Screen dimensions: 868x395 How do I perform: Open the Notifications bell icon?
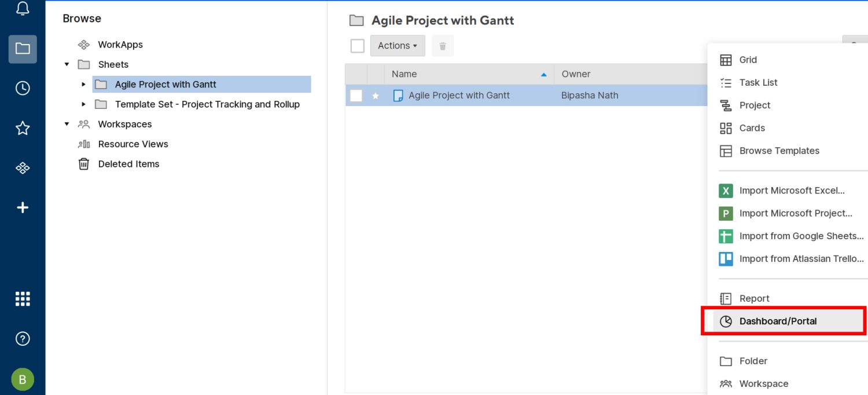tap(23, 9)
